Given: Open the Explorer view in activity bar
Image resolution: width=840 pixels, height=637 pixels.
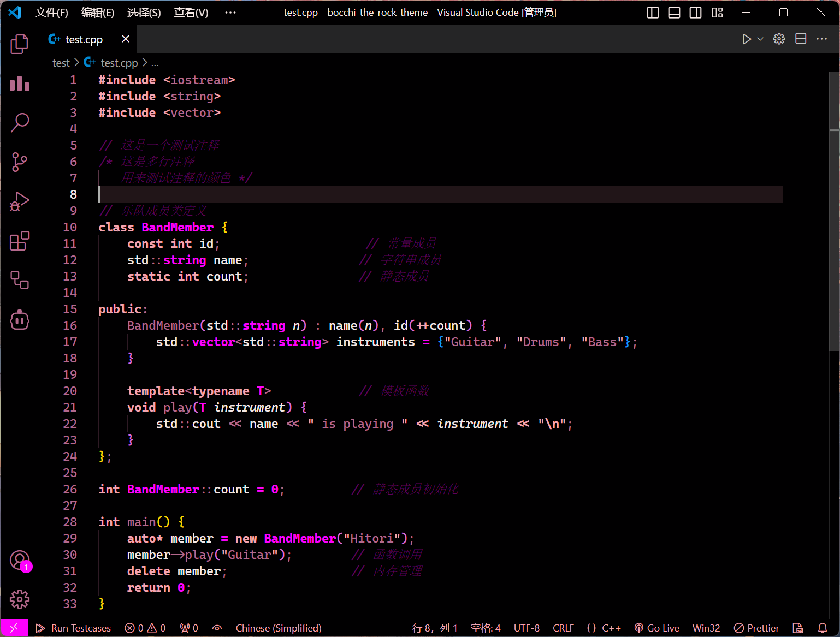Looking at the screenshot, I should pos(20,44).
